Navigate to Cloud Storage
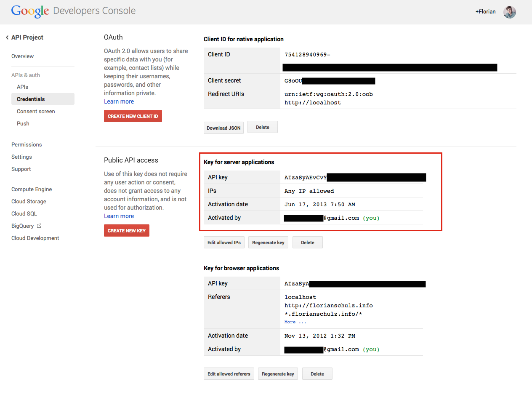532x413 pixels. [x=29, y=202]
